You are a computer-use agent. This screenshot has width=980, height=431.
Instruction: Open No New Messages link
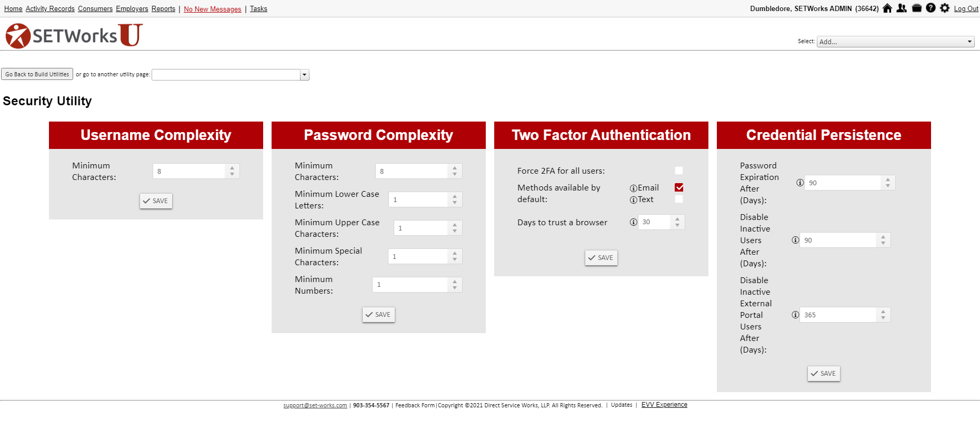[213, 9]
